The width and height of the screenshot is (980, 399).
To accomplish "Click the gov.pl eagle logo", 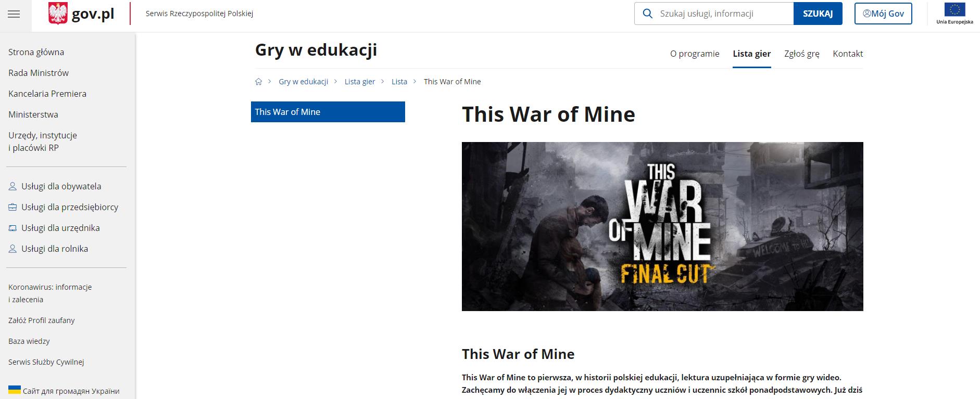I will [58, 14].
